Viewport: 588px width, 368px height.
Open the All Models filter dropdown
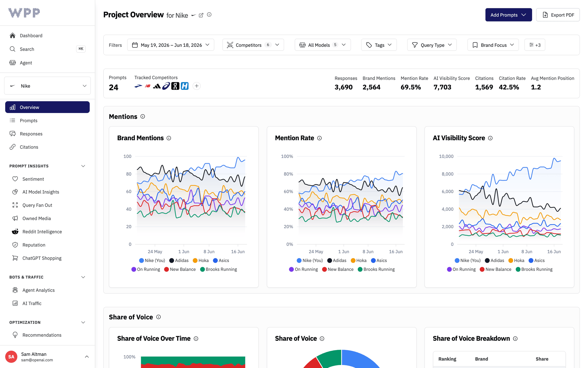[323, 45]
